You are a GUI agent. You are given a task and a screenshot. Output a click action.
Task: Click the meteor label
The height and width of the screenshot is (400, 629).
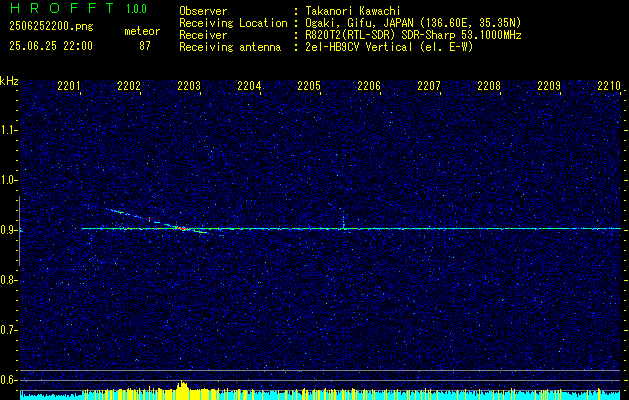[142, 31]
